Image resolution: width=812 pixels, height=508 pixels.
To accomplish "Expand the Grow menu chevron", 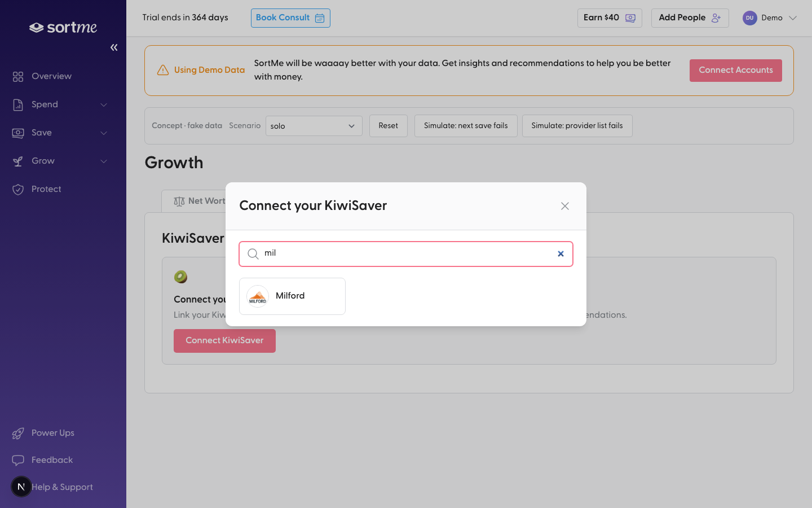I will 104,161.
